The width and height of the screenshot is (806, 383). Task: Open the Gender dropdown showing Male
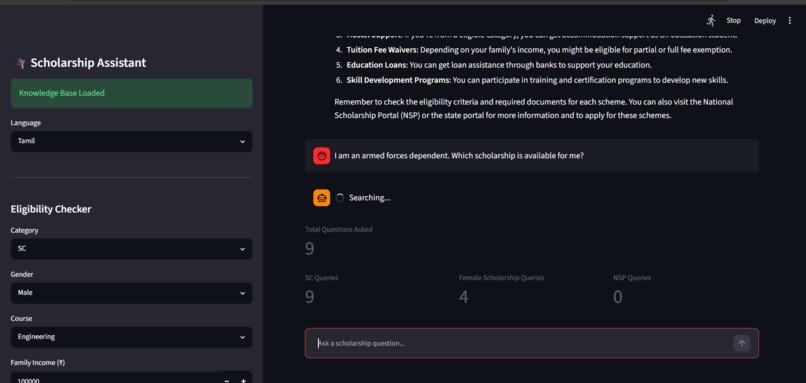click(x=132, y=293)
